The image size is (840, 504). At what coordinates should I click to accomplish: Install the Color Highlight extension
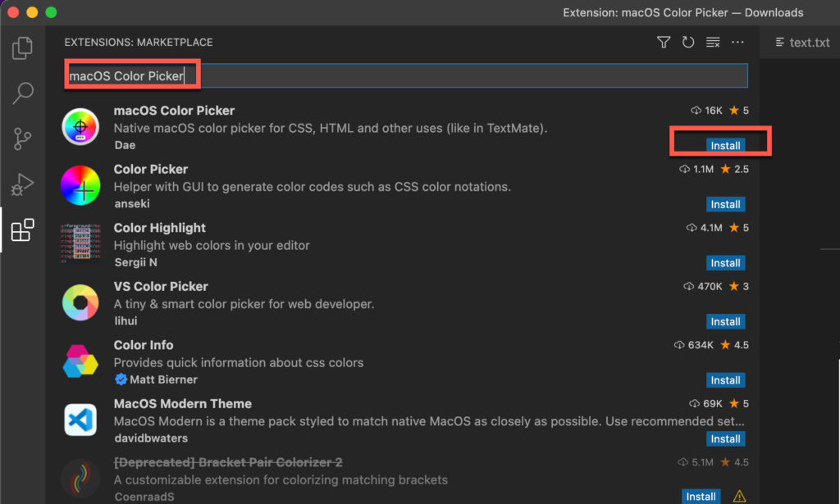pos(725,262)
